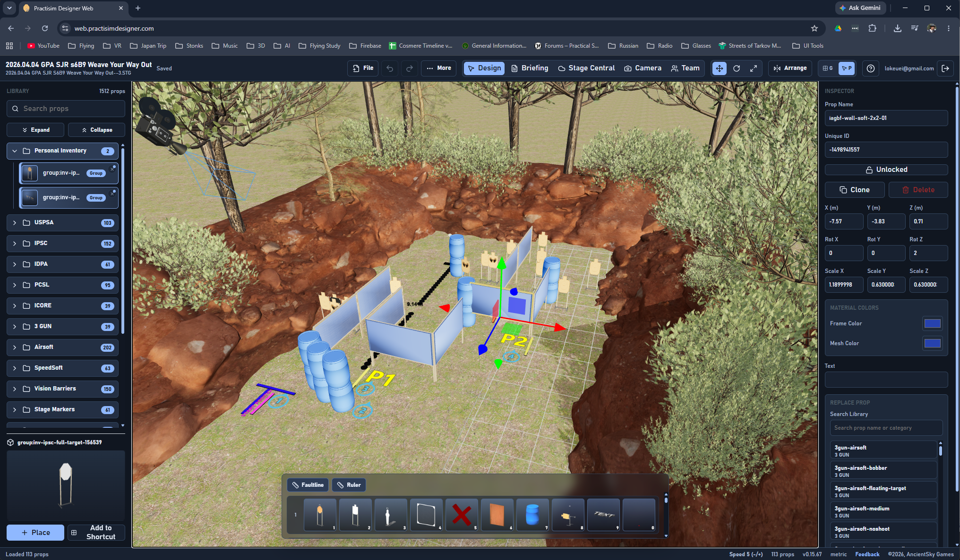Screen dimensions: 960x560
Task: Click the Clone button
Action: click(x=855, y=190)
